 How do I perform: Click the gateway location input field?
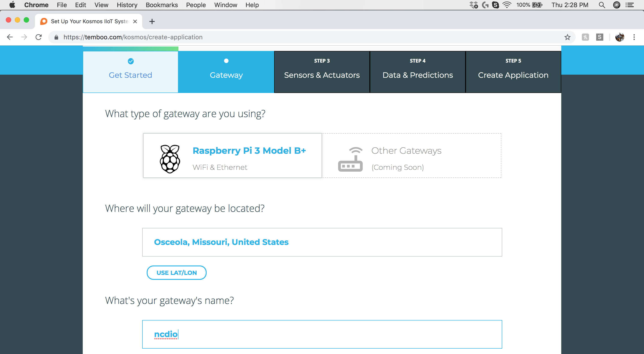pos(322,242)
